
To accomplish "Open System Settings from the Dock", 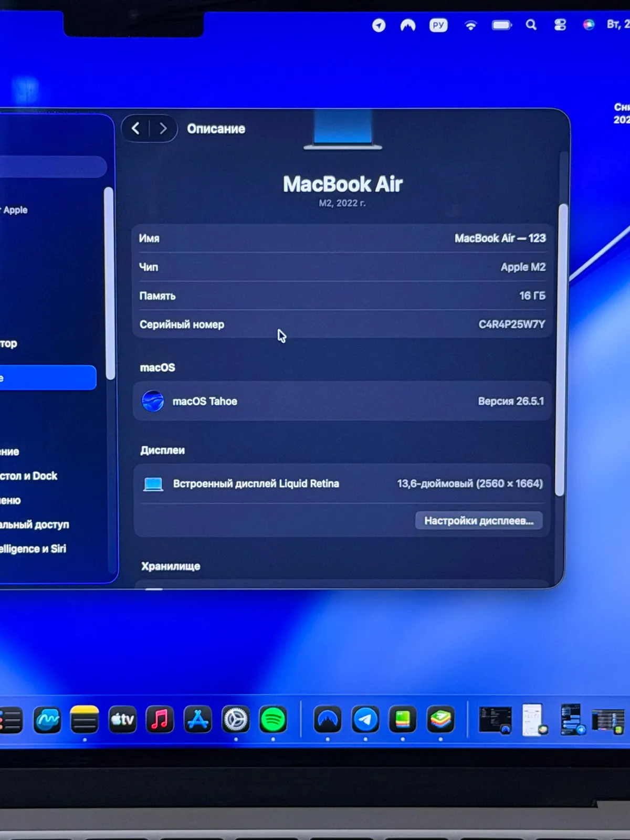I will (236, 720).
